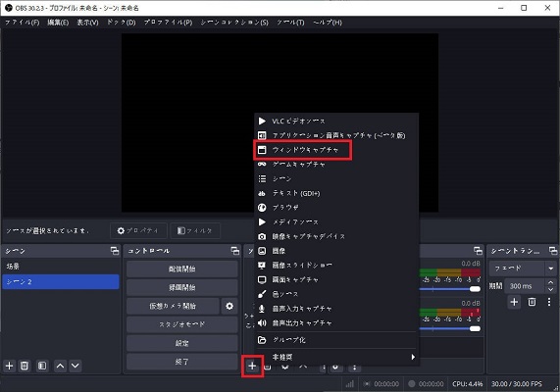Open virtual camera settings gear

click(229, 306)
